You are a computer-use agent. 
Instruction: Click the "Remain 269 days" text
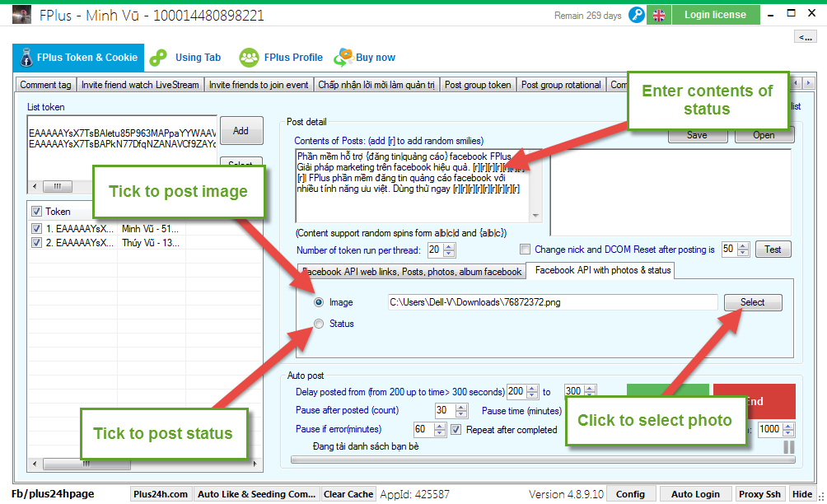tap(587, 16)
